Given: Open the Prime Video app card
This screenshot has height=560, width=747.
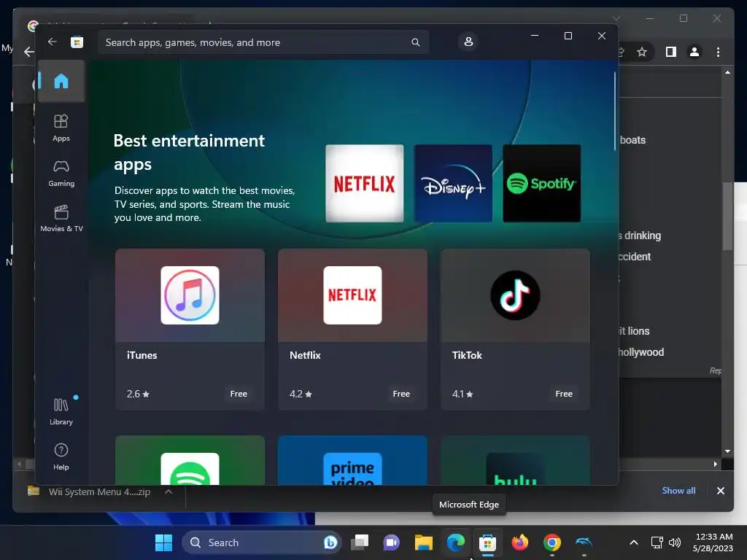Looking at the screenshot, I should [352, 460].
